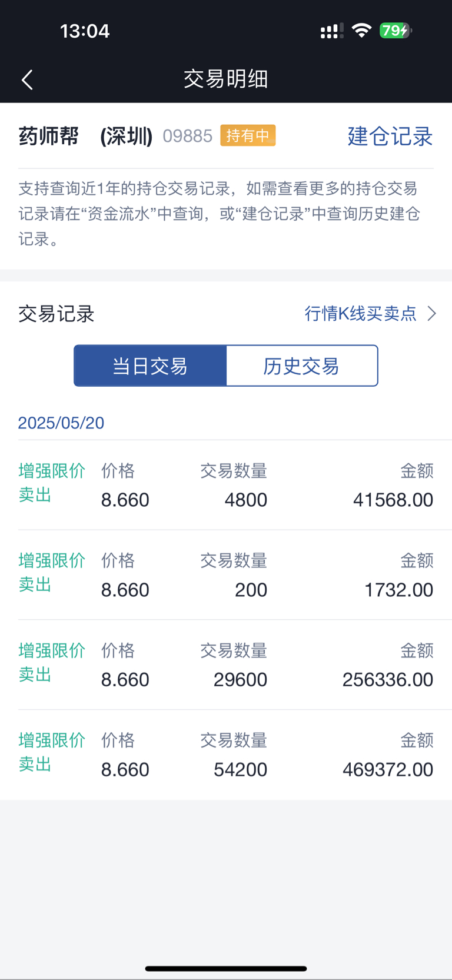Tap the 持有中 badge

[x=248, y=135]
